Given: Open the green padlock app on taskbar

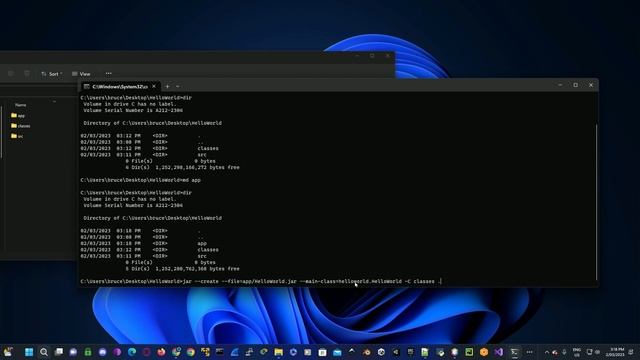Looking at the screenshot, I should [88, 352].
